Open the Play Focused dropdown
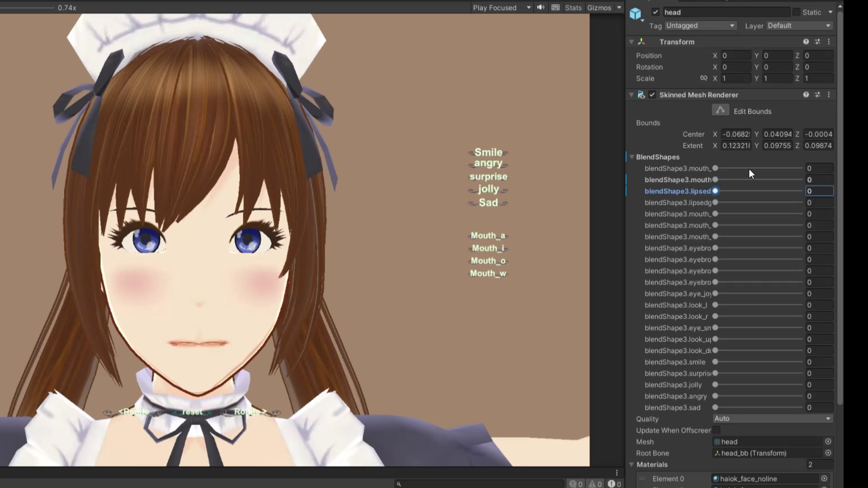Viewport: 868px width, 488px height. coord(502,8)
